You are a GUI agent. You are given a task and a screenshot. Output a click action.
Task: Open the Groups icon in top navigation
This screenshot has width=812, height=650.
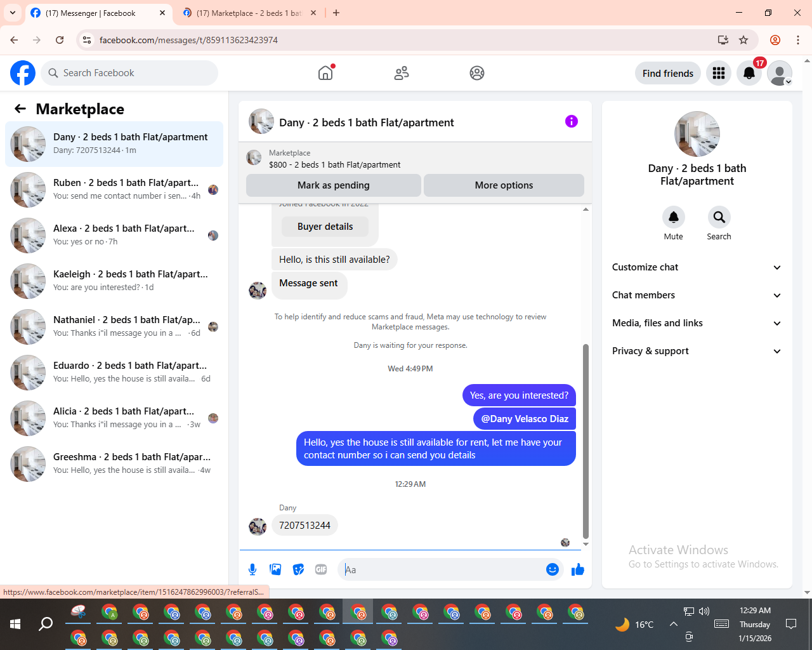click(x=477, y=73)
